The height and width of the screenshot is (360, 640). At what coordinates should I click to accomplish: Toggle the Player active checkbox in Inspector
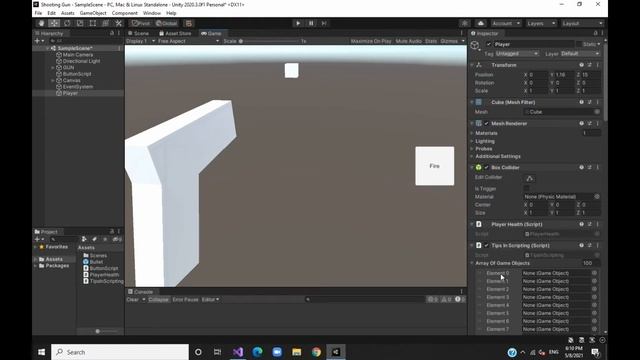tap(489, 44)
